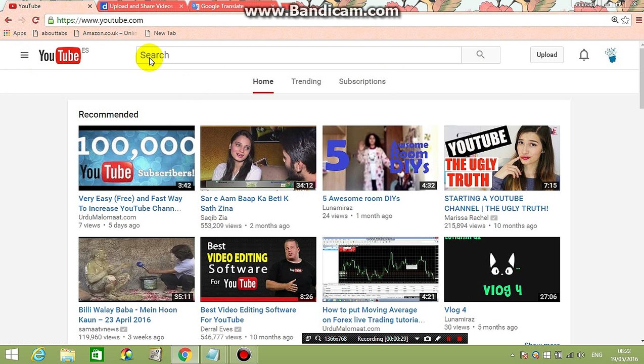Screen dimensions: 644x364
Task: Close the YouTube browser tab
Action: click(x=90, y=6)
